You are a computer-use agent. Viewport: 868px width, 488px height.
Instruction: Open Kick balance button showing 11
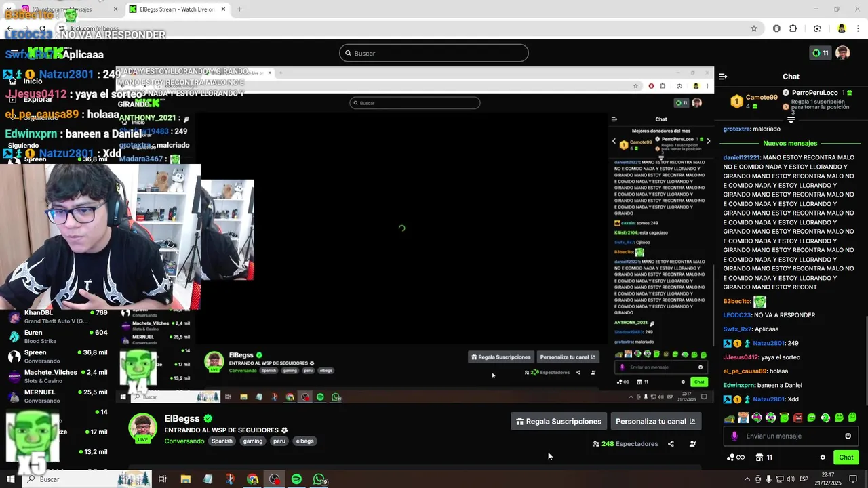pos(820,53)
